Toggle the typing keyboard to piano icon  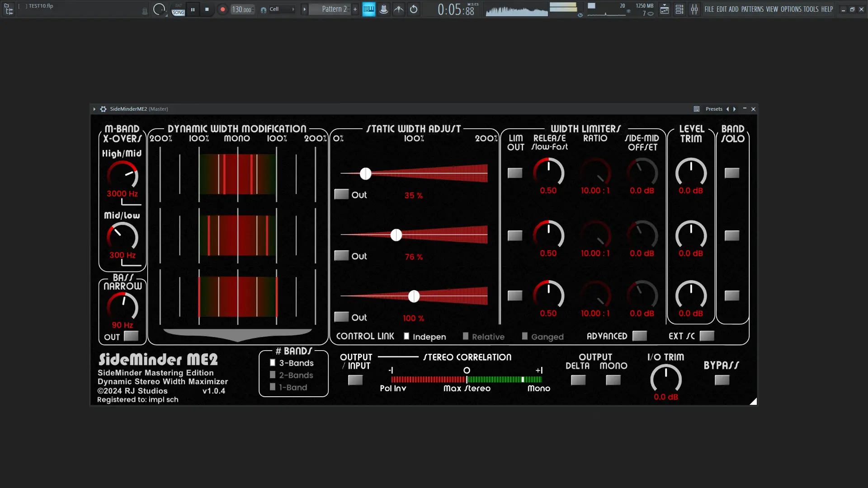tap(369, 9)
